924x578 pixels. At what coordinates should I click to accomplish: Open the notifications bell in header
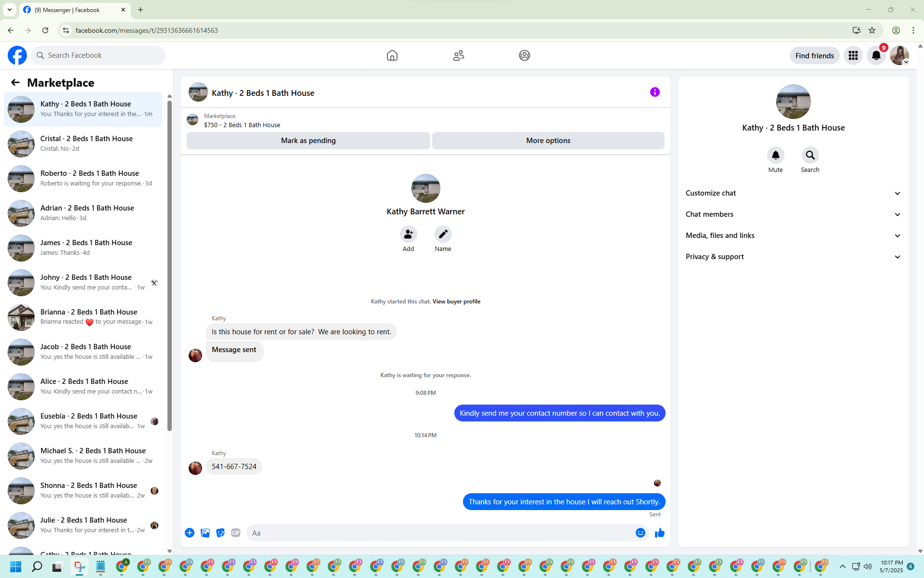pos(876,55)
